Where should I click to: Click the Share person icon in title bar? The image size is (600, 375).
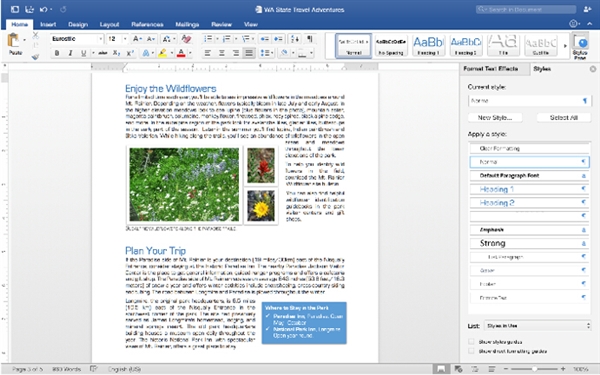587,9
